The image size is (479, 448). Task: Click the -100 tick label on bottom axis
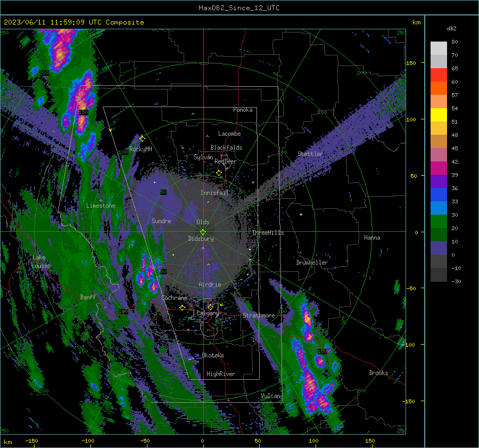coord(88,441)
